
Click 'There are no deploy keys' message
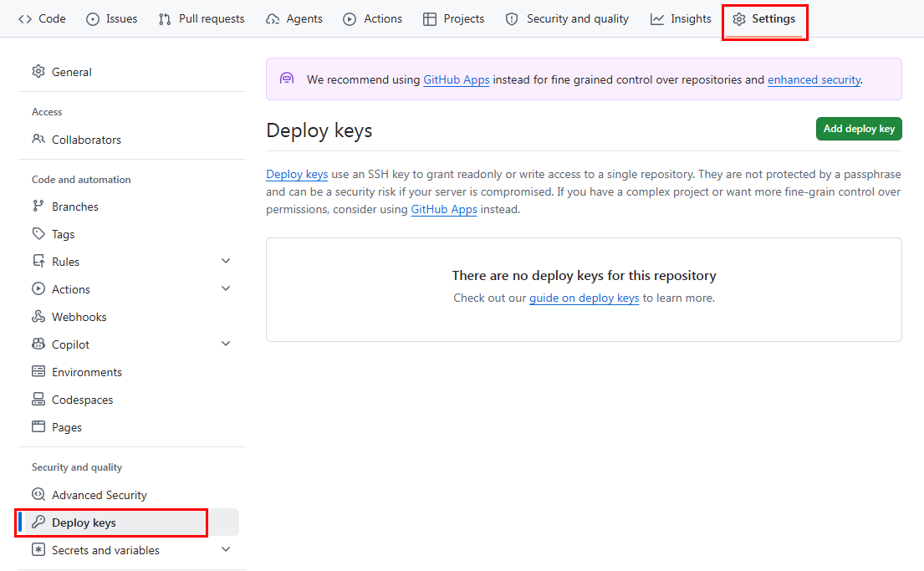(584, 275)
